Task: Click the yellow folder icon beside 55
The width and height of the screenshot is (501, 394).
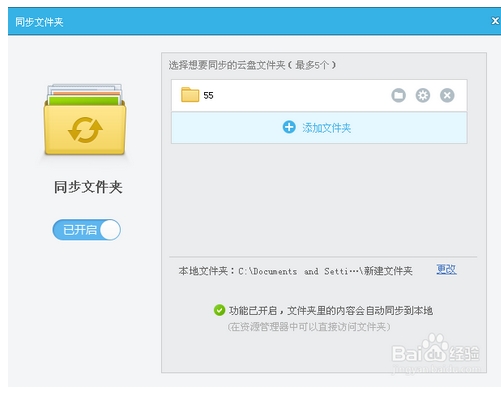Action: (190, 95)
